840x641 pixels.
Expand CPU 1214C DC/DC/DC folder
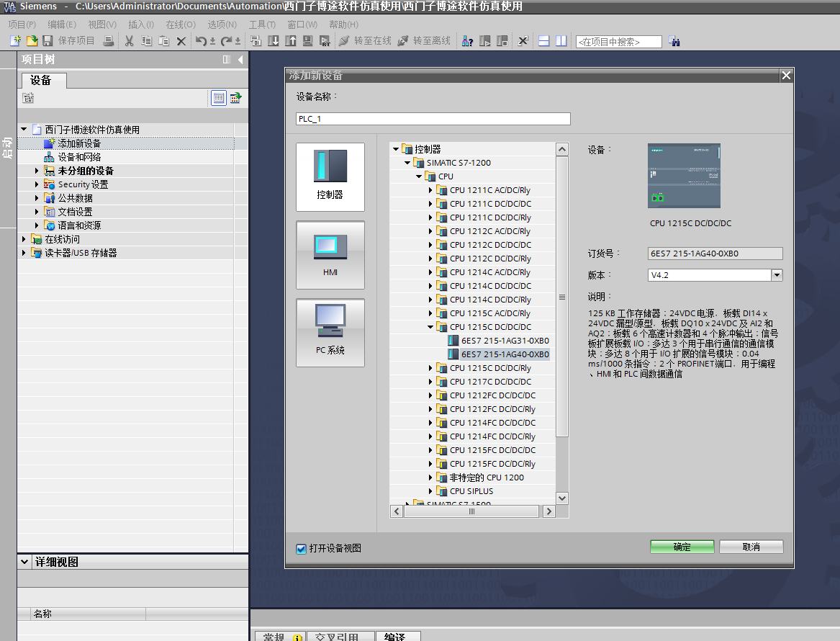[430, 286]
